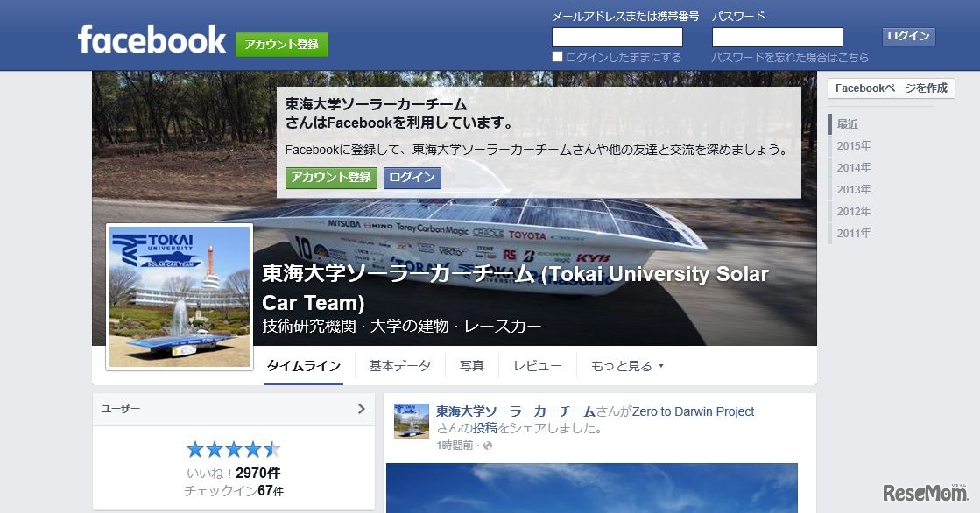The height and width of the screenshot is (513, 980).
Task: Click アカウント登録 inside the cover overlay
Action: 333,178
